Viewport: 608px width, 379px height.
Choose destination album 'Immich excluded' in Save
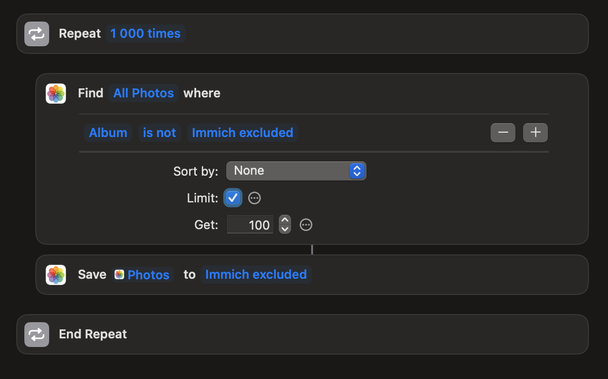pos(256,275)
